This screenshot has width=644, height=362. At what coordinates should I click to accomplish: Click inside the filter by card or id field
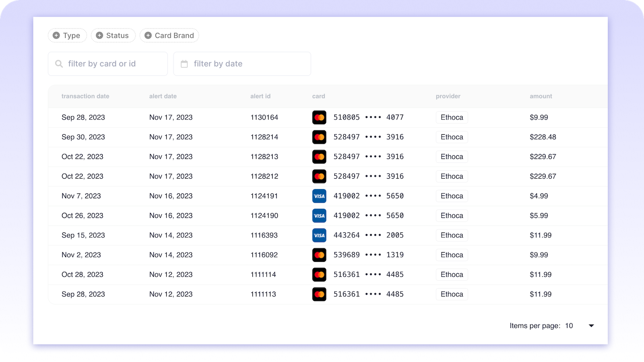[x=107, y=64]
